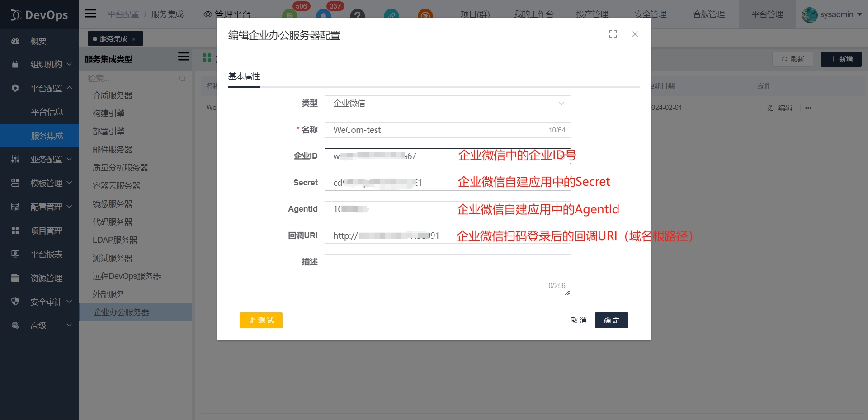Select 基本属性 tab in the dialog

click(x=244, y=77)
